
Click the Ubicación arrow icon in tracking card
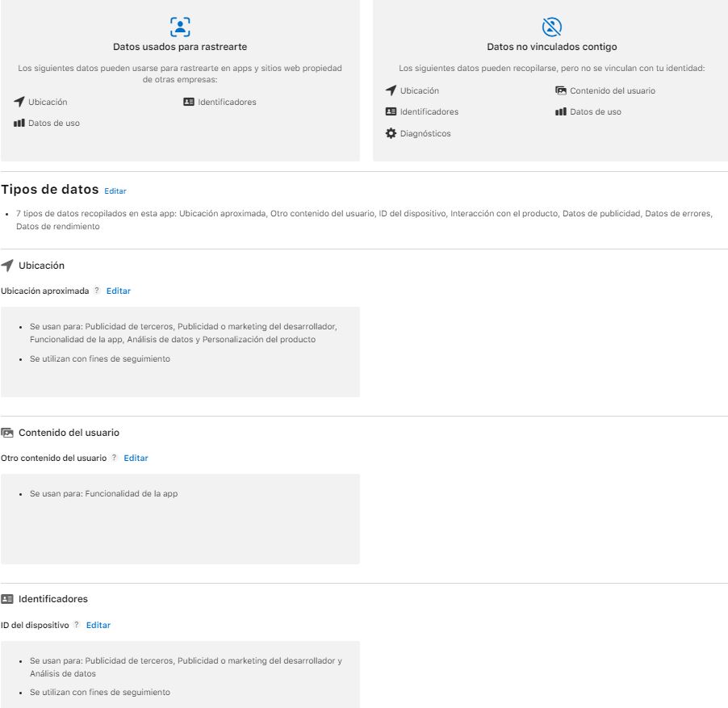[19, 103]
